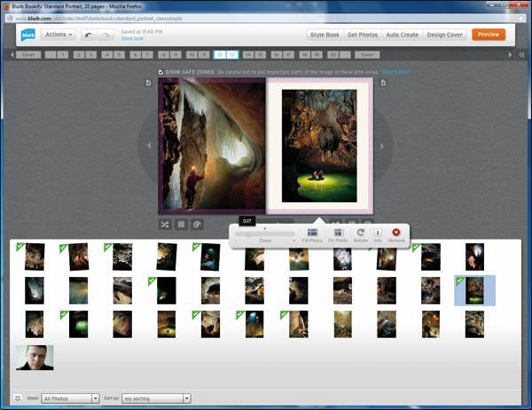The height and width of the screenshot is (410, 532).
Task: Click add page icon left of spread
Action: click(148, 83)
